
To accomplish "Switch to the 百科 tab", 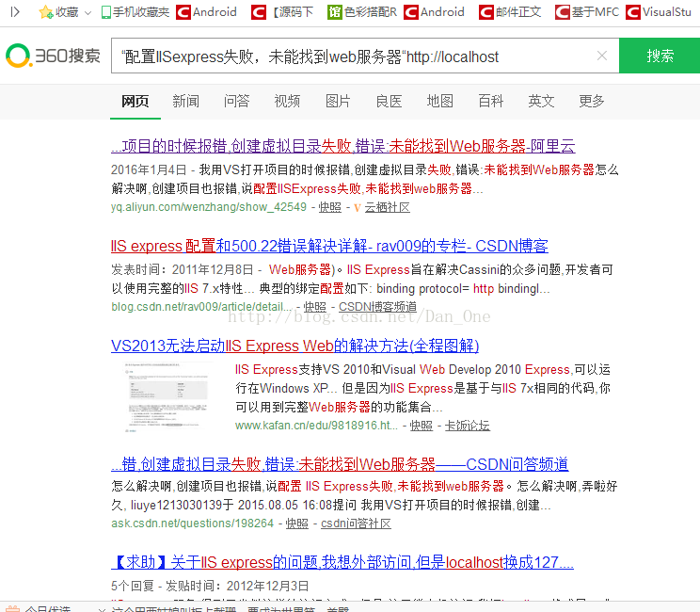I will coord(490,102).
